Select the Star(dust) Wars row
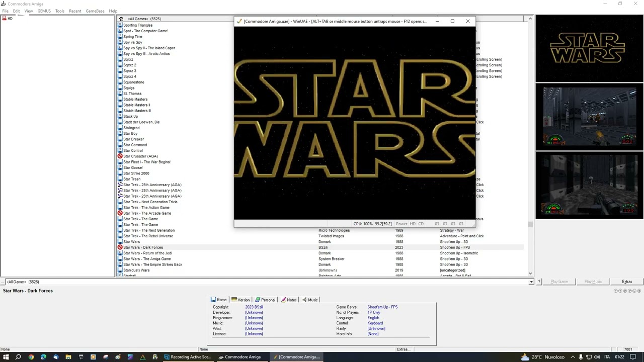This screenshot has width=644, height=362. (320, 270)
